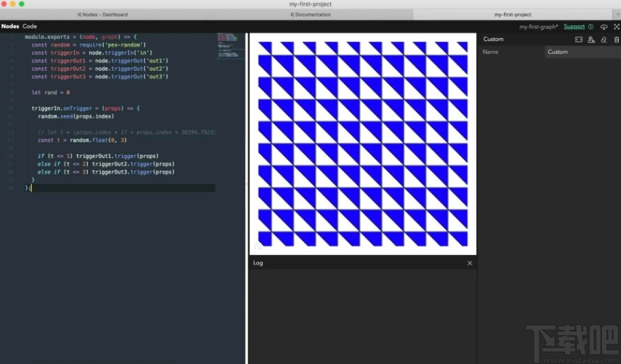Select the my-first-project tab
The image size is (621, 364).
pos(513,14)
